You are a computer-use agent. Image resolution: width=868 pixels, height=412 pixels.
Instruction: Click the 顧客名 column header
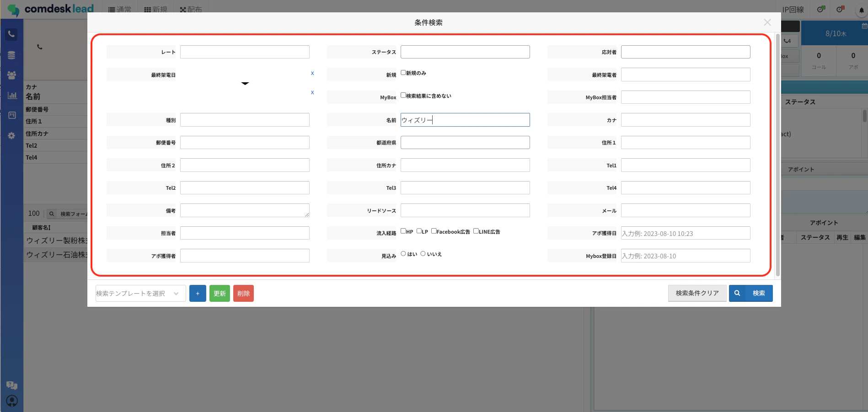[42, 228]
